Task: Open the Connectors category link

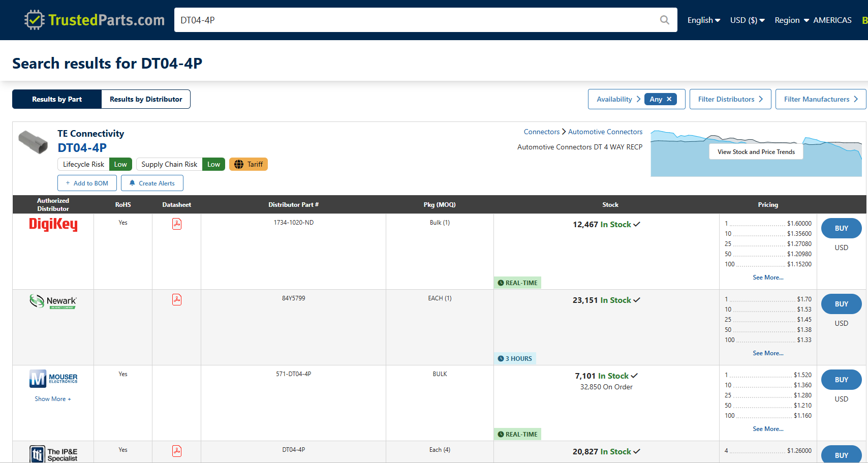Action: (542, 132)
